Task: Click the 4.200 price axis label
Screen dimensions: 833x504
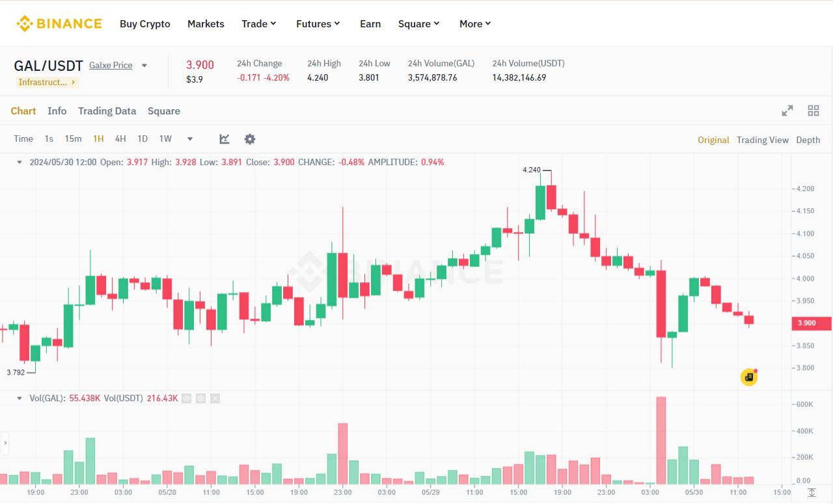Action: (805, 189)
